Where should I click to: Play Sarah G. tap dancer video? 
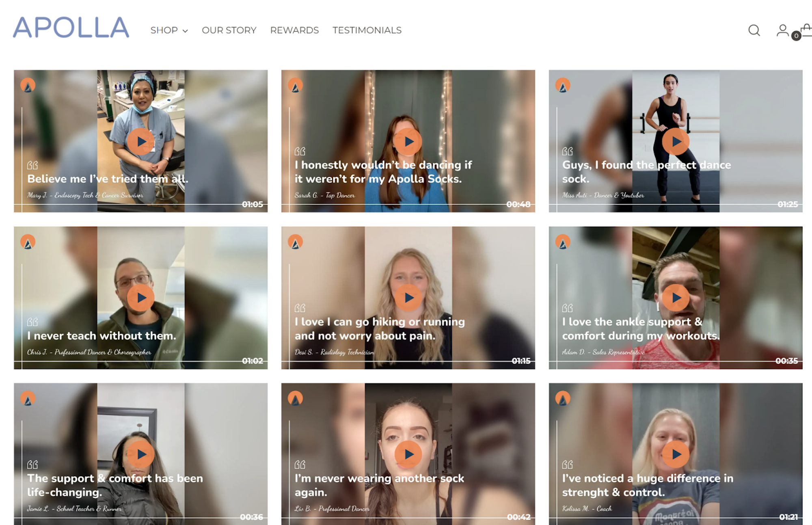tap(408, 141)
